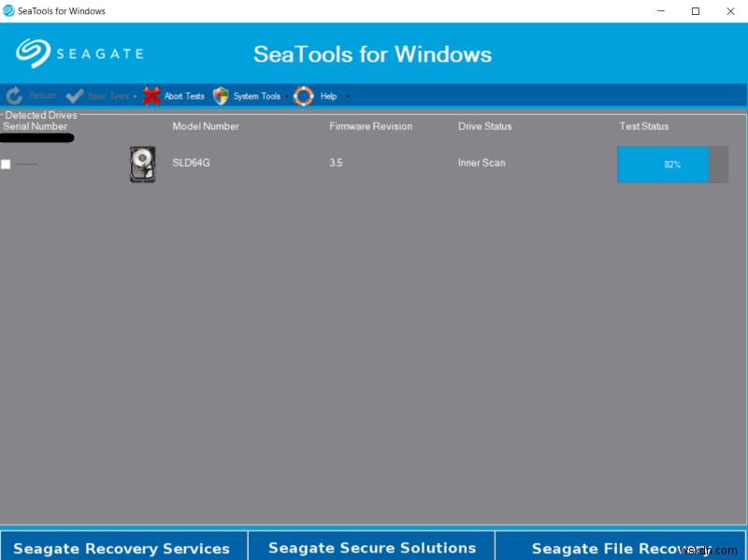Viewport: 748px width, 560px height.
Task: Click the System Tools shield icon
Action: click(221, 96)
